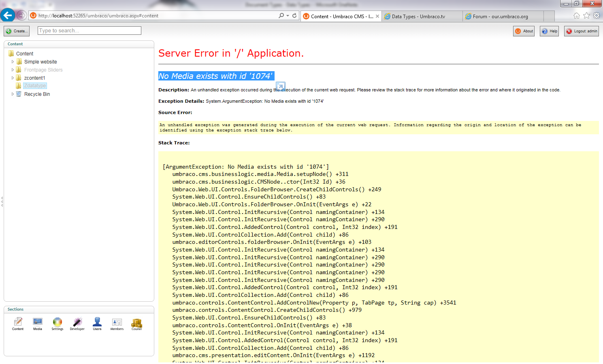603x364 pixels.
Task: Expand the Simple website tree node
Action: tap(13, 62)
